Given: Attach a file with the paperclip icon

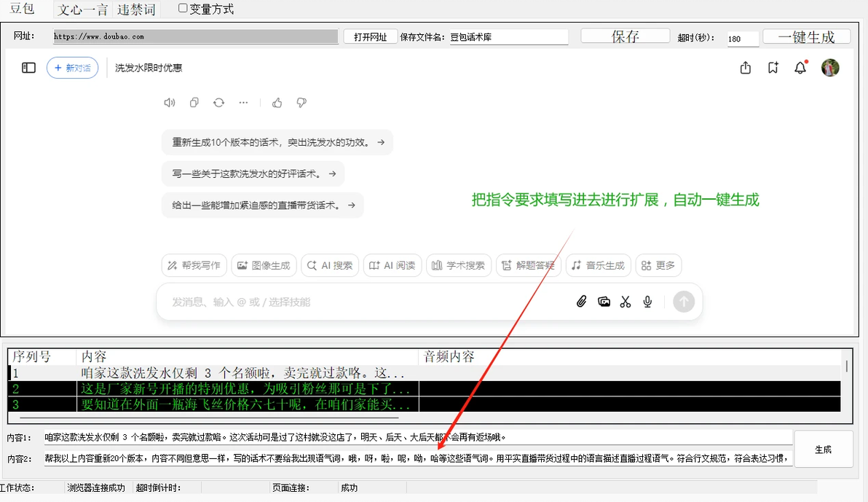Looking at the screenshot, I should (581, 302).
